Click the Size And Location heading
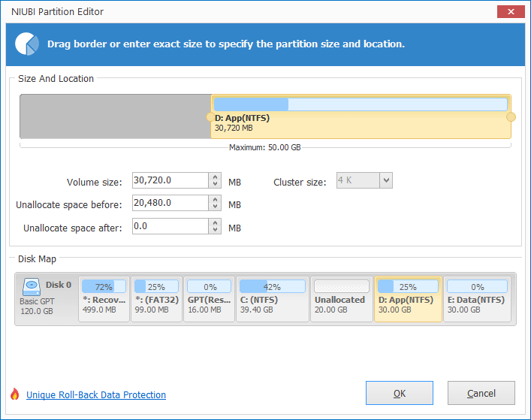 [56, 79]
